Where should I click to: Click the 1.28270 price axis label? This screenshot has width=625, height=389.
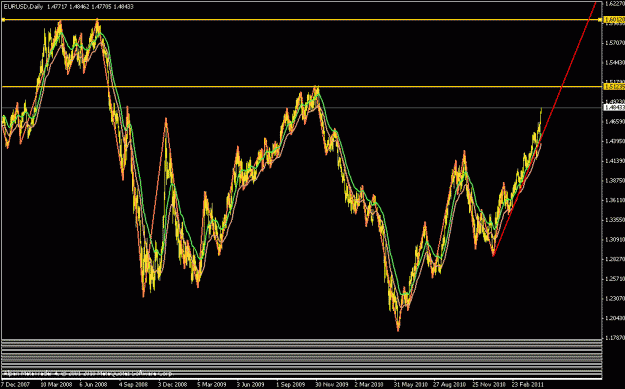tap(615, 259)
